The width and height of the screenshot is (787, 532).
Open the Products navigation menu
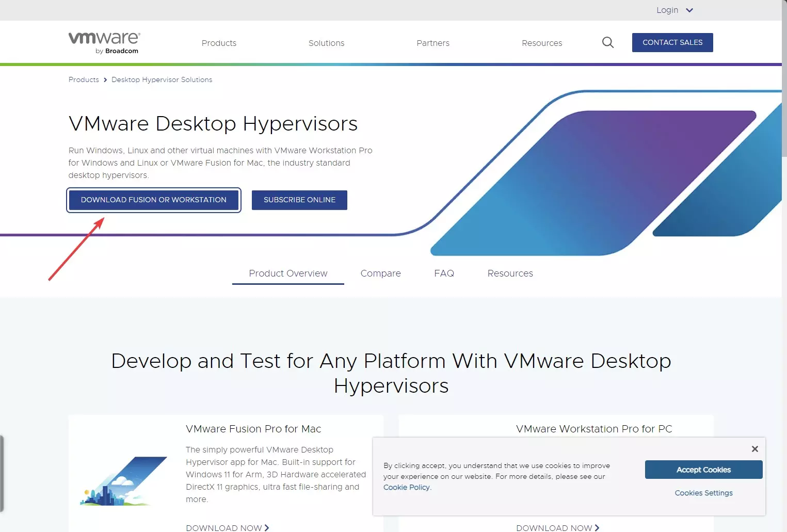tap(219, 43)
